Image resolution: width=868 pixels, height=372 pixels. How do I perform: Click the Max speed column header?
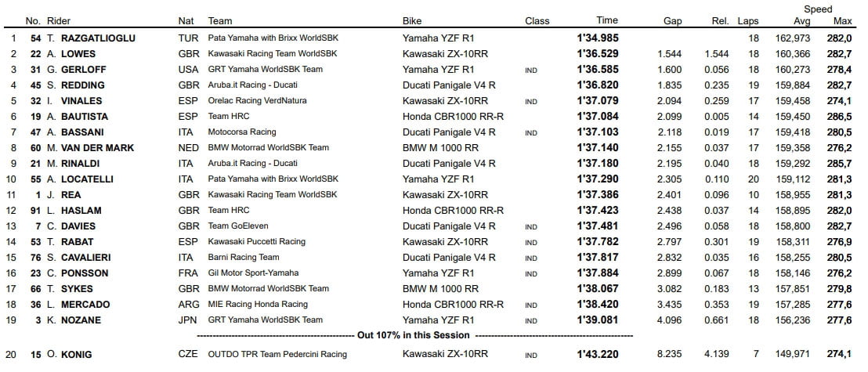pyautogui.click(x=843, y=21)
